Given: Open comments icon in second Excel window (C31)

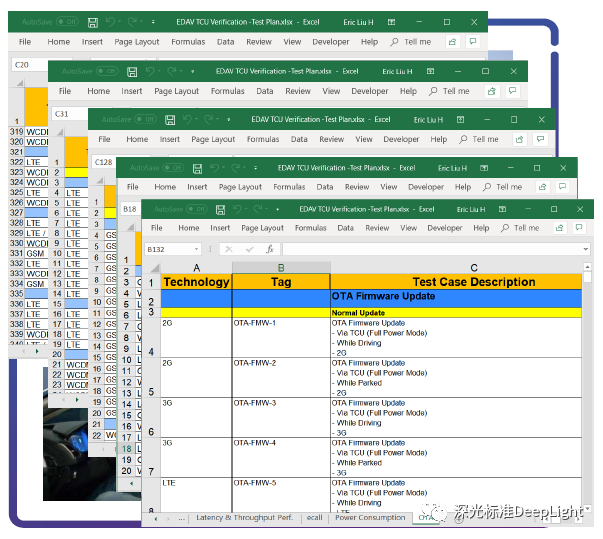Looking at the screenshot, I should [512, 91].
